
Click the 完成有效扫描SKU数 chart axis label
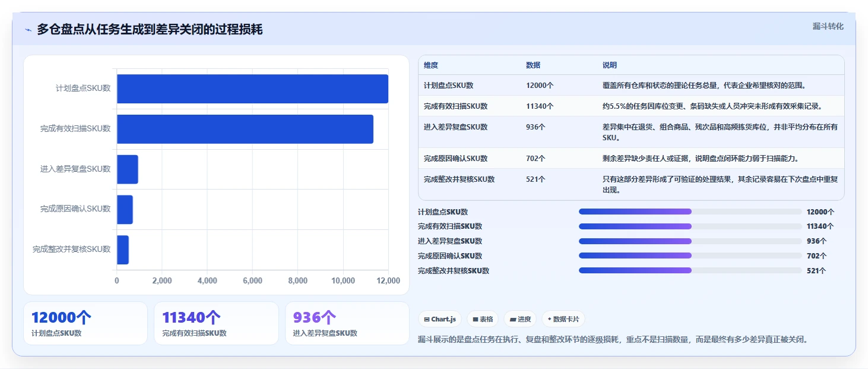point(75,129)
